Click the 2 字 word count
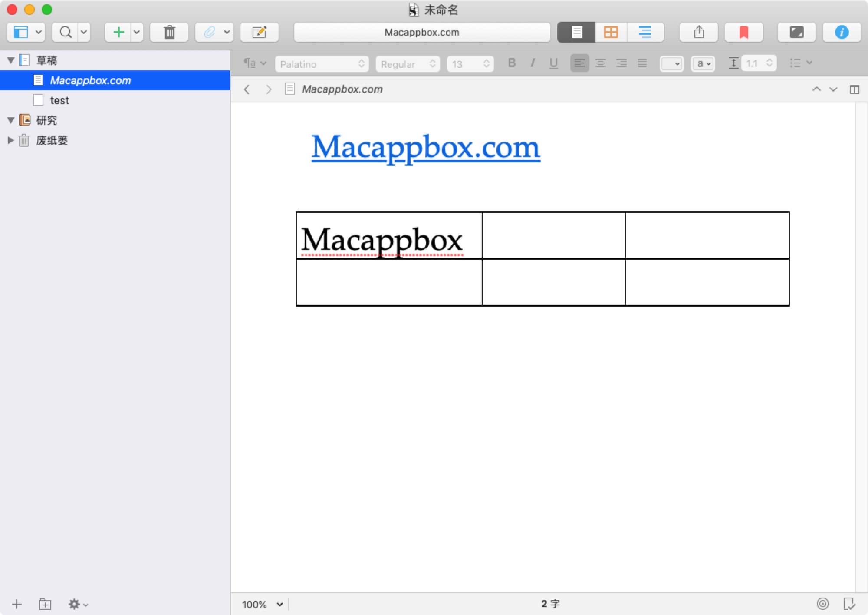868x615 pixels. (x=550, y=604)
